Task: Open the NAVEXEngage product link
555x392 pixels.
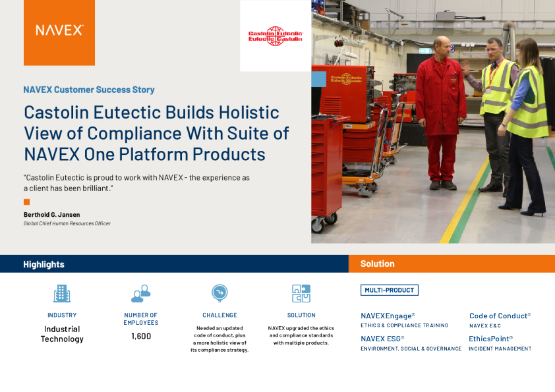Action: (x=388, y=316)
